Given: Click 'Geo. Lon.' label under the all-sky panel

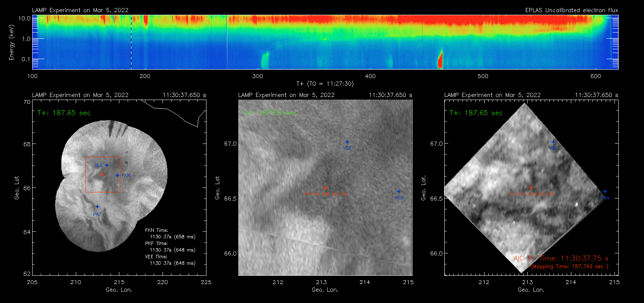Looking at the screenshot, I should click(119, 290).
